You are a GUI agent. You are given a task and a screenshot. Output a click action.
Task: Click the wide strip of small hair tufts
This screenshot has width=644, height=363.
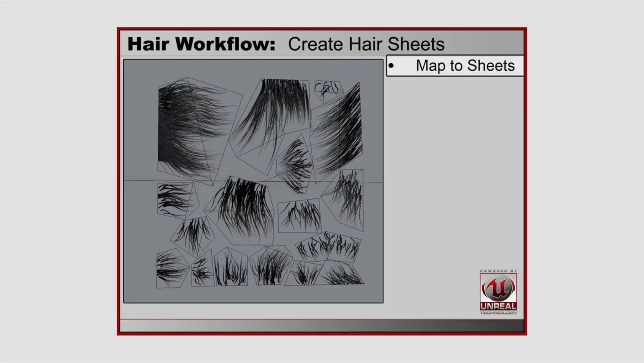pos(328,246)
